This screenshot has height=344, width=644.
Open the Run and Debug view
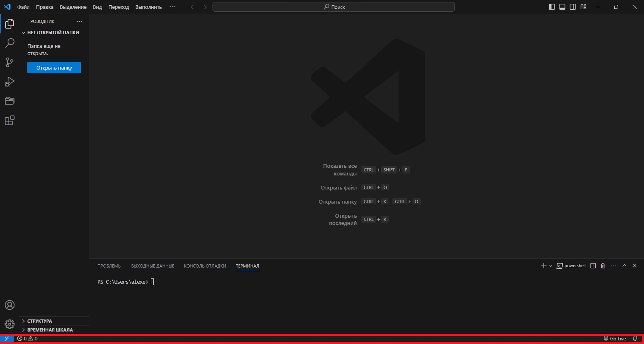coord(10,82)
